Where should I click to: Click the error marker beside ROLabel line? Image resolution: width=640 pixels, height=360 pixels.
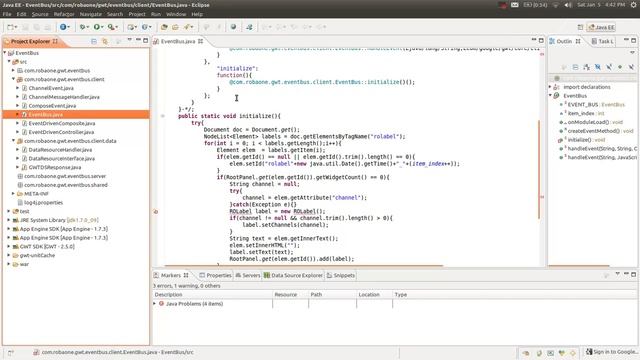tap(156, 211)
